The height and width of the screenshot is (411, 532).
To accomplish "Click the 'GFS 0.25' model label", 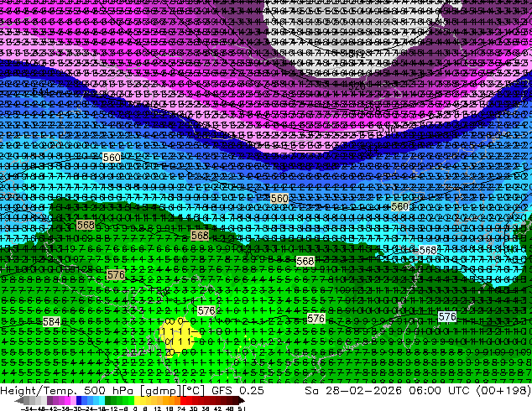I will pyautogui.click(x=237, y=391).
